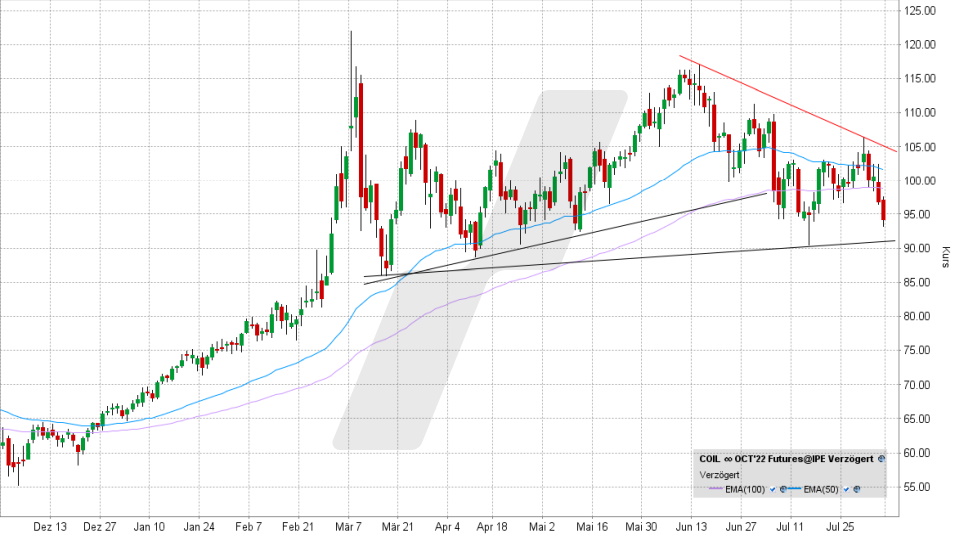Click the 125.00 price axis label
This screenshot has height=540, width=960.
(x=920, y=10)
